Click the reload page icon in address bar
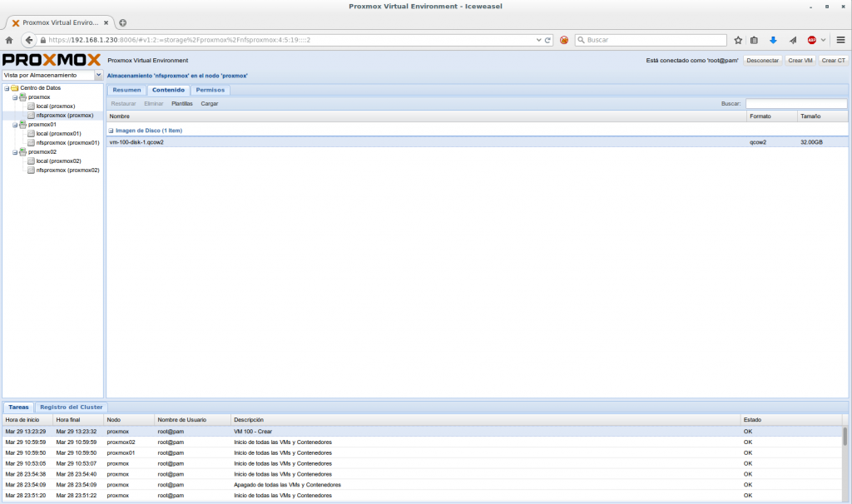The image size is (852, 504). click(x=548, y=40)
